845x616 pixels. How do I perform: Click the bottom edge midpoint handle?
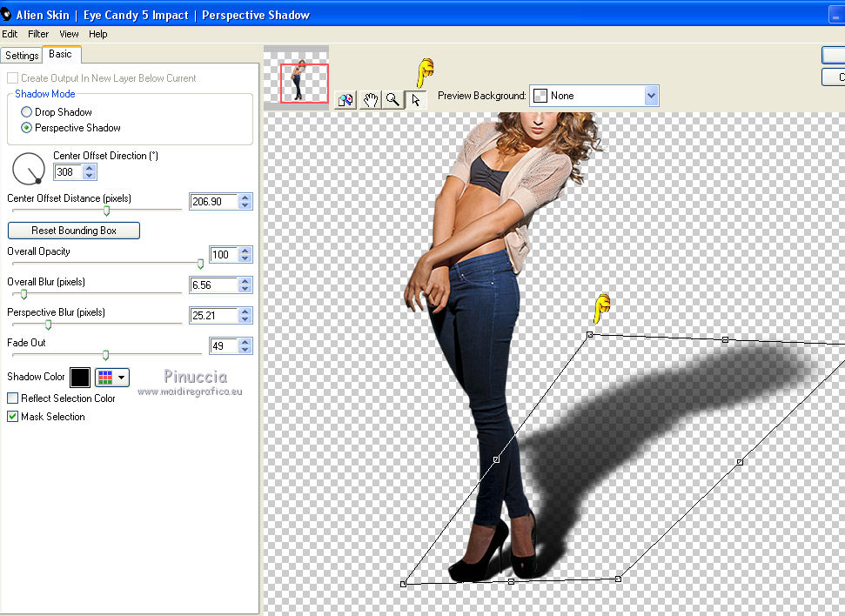[511, 581]
